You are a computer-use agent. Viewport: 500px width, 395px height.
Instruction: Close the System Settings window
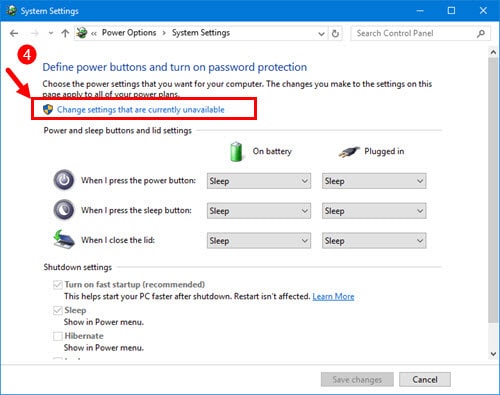[x=483, y=11]
